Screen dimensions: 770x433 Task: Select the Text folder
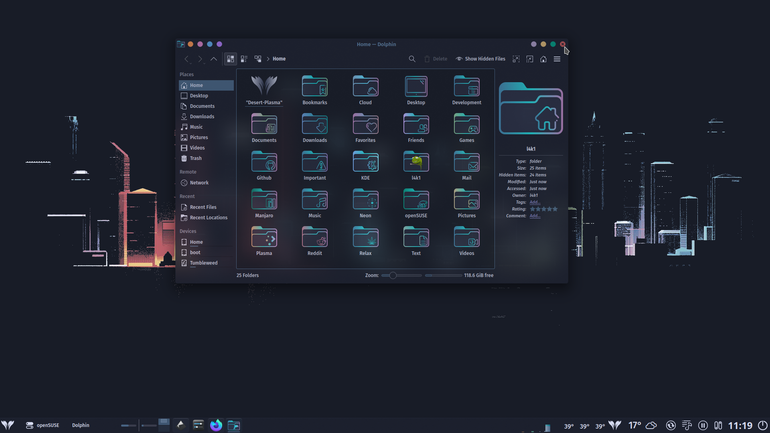click(416, 241)
